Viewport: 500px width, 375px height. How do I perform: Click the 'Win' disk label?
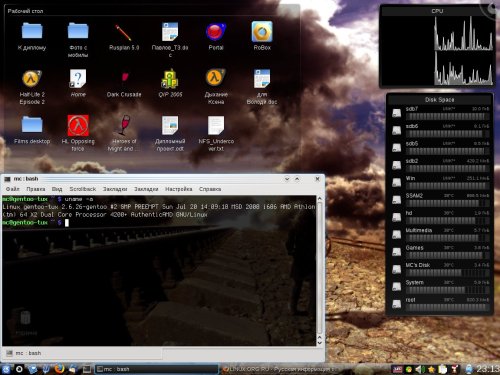coord(410,178)
